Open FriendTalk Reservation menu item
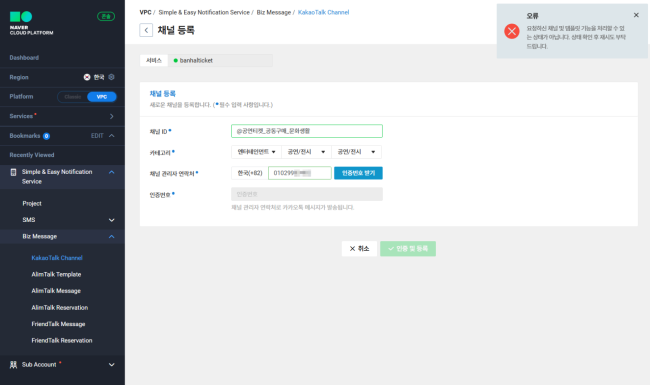Viewport: 650px width, 385px height. point(62,341)
